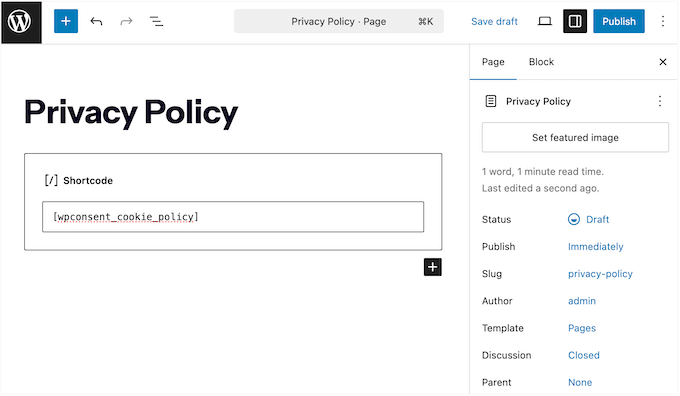Open the Privacy Policy actions three-dot menu
Viewport: 680px width, 396px height.
coord(660,101)
